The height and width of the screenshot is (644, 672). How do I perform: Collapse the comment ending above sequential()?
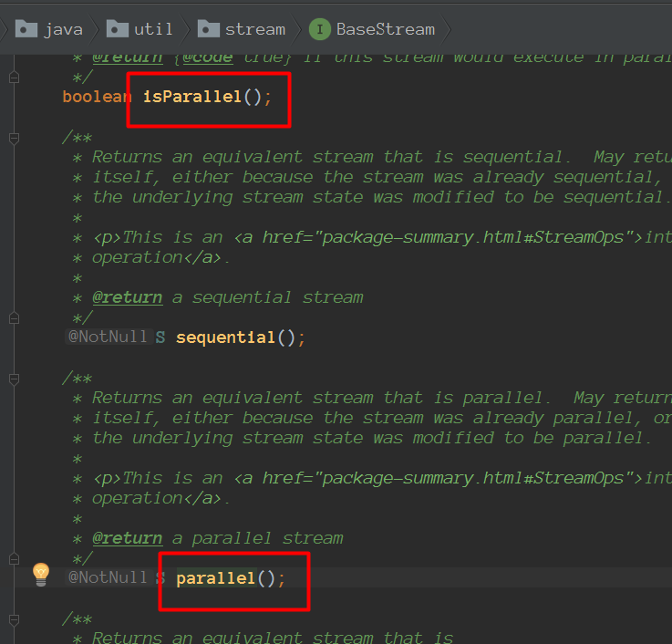tap(14, 318)
